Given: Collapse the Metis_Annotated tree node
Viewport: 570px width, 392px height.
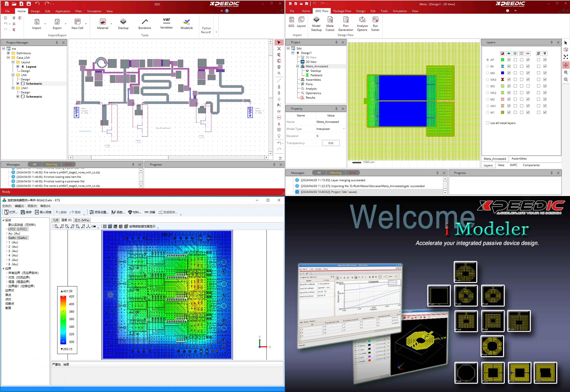Looking at the screenshot, I should tap(297, 66).
